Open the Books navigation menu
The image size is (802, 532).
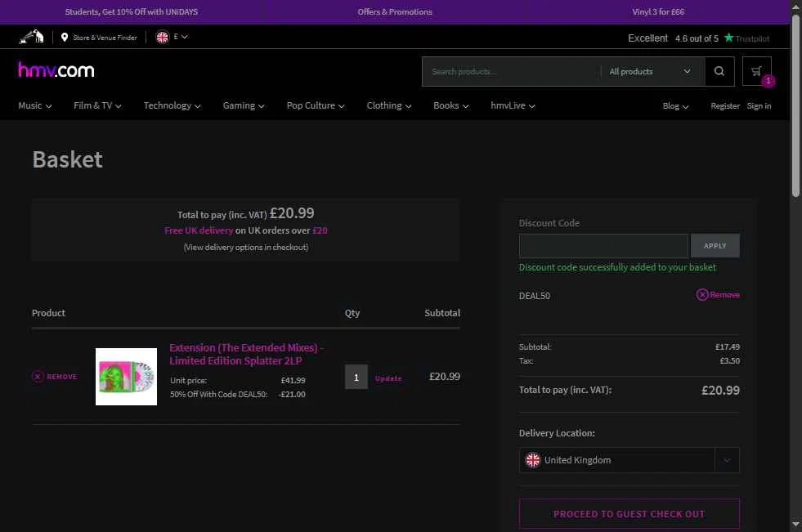tap(450, 105)
